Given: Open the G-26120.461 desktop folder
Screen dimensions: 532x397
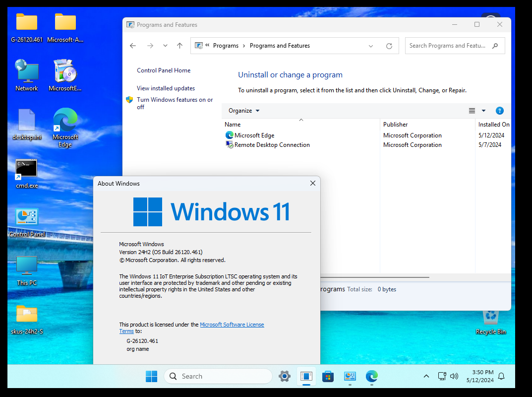Looking at the screenshot, I should 26,28.
